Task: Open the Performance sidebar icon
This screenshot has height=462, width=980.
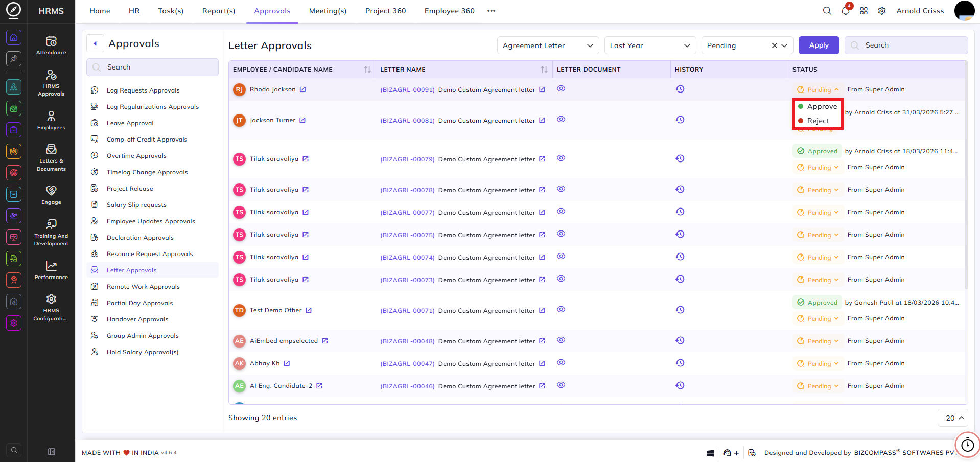Action: [51, 270]
